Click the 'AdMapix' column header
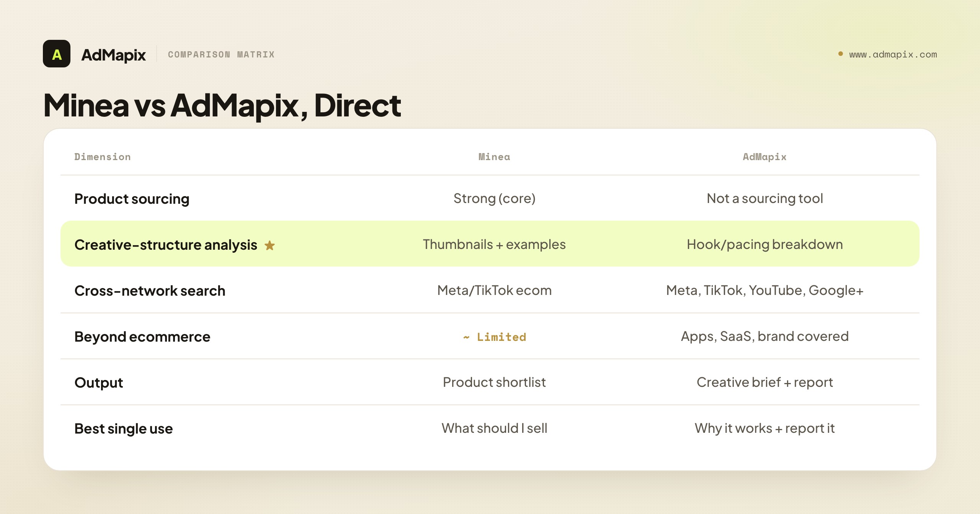980x514 pixels. (x=764, y=157)
